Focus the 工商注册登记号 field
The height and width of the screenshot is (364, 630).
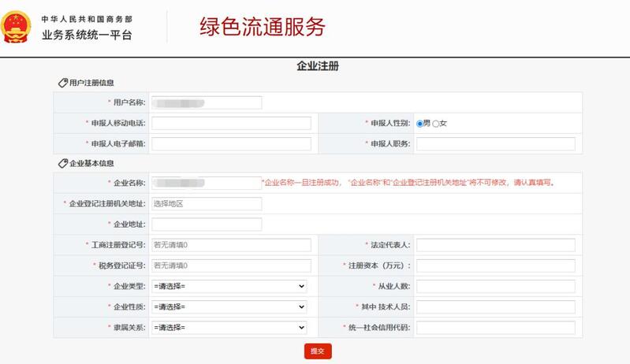click(x=231, y=245)
